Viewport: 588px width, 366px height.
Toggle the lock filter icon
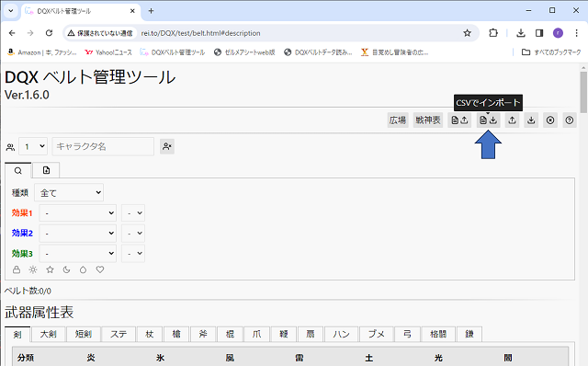17,269
